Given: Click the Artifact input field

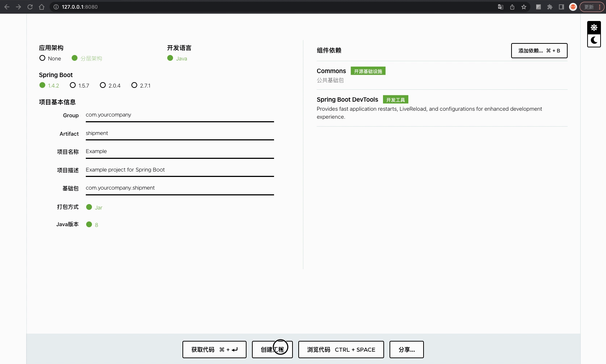Looking at the screenshot, I should (180, 134).
